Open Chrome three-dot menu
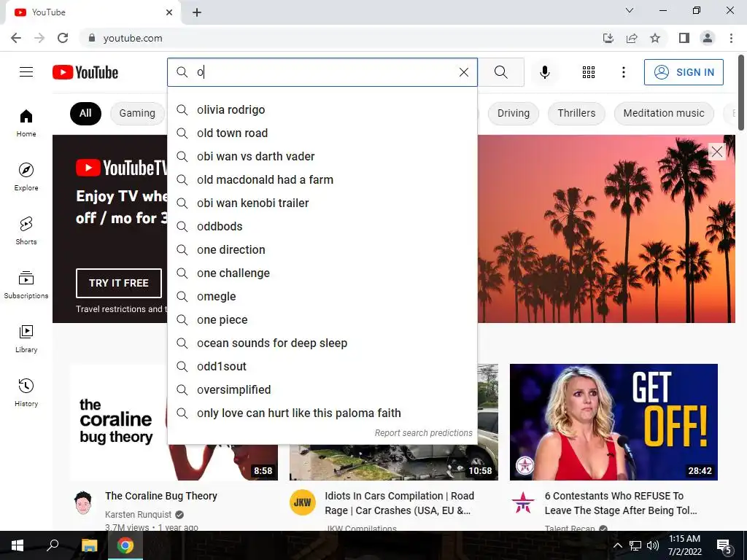 click(731, 38)
